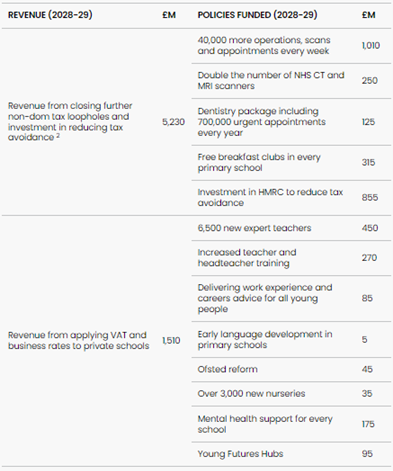
Task: Click Over 3,000 new nurseries text
Action: pyautogui.click(x=251, y=394)
